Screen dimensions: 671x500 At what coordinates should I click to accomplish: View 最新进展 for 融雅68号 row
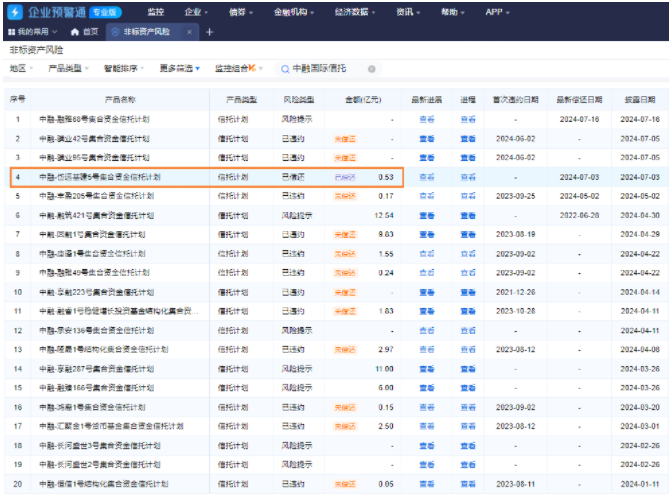427,119
